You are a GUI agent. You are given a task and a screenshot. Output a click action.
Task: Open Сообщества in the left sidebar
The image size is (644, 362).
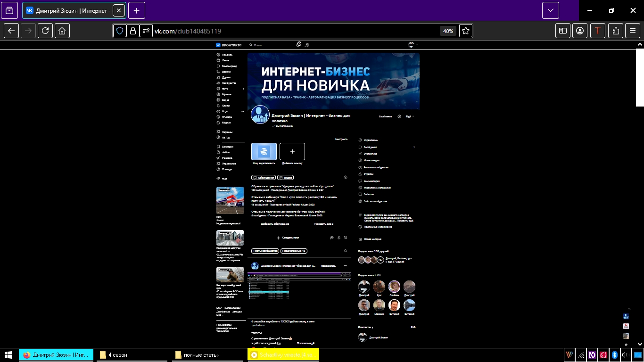coord(229,83)
